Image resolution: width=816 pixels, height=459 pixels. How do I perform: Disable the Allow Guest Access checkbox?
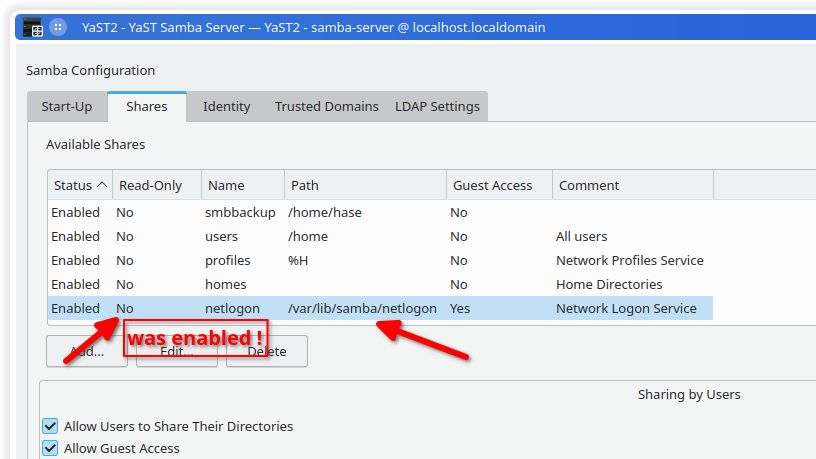pos(51,448)
